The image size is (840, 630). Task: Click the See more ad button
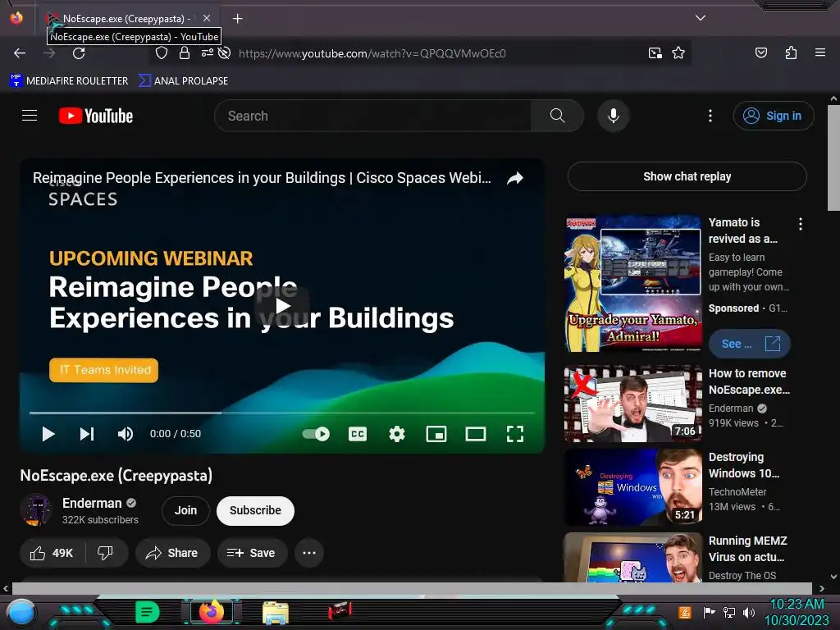click(750, 344)
